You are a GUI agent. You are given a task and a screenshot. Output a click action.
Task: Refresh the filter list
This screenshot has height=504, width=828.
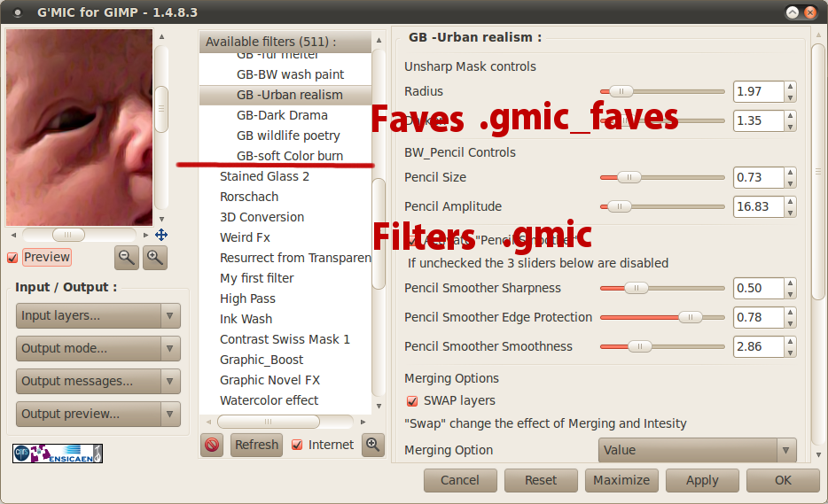click(x=256, y=445)
